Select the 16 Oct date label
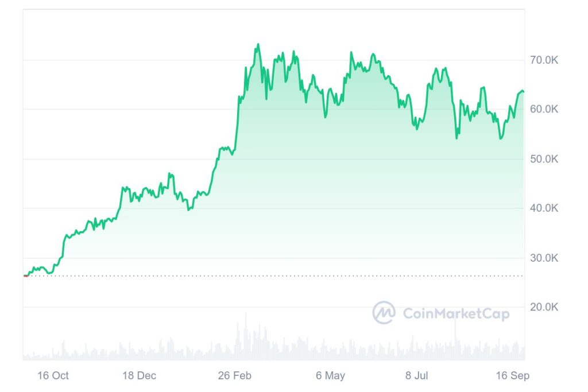 (53, 375)
